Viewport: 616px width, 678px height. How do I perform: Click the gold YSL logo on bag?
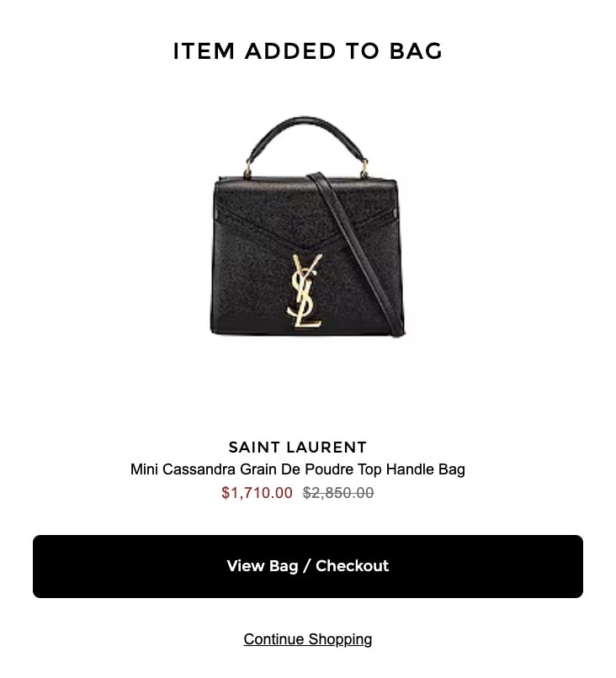tap(305, 290)
